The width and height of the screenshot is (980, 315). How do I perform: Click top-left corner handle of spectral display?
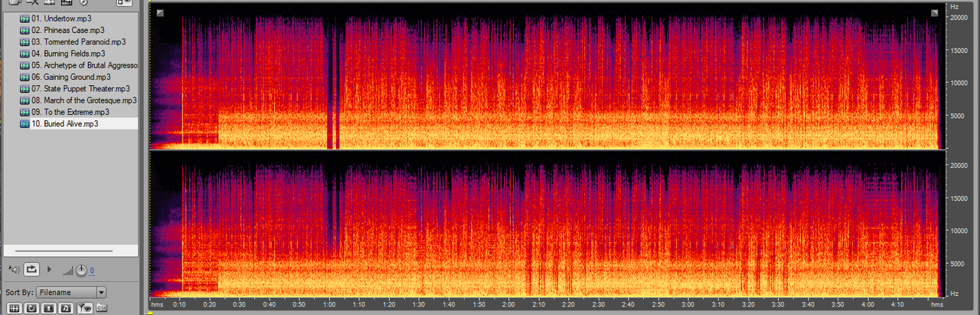click(x=159, y=12)
